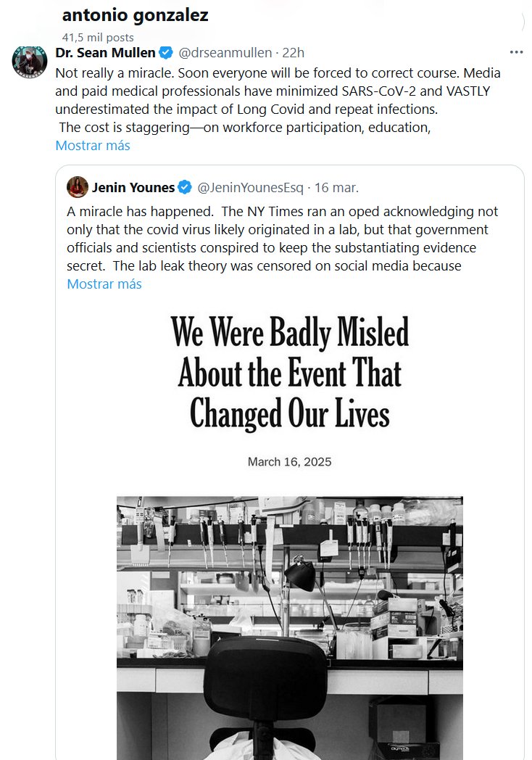Click Dr. Sean Mullen's profile avatar
The width and height of the screenshot is (532, 760).
tap(30, 60)
